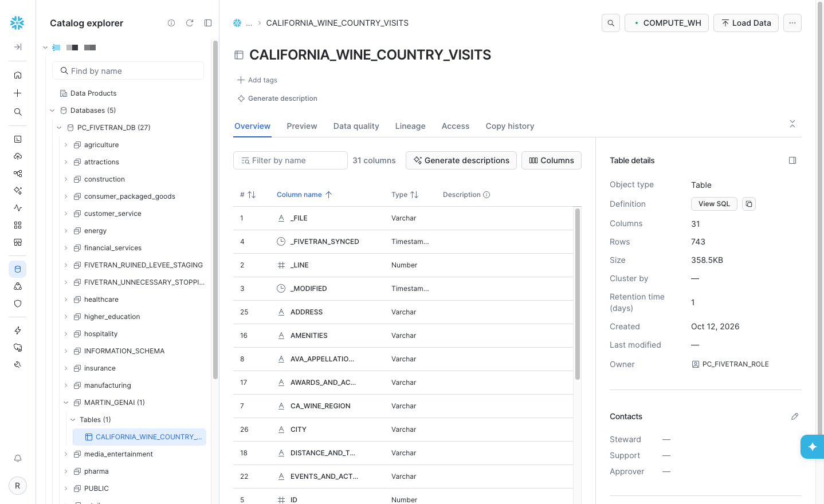Collapse the Catalog explorer panel
Screen dimensions: 824x504
208,23
